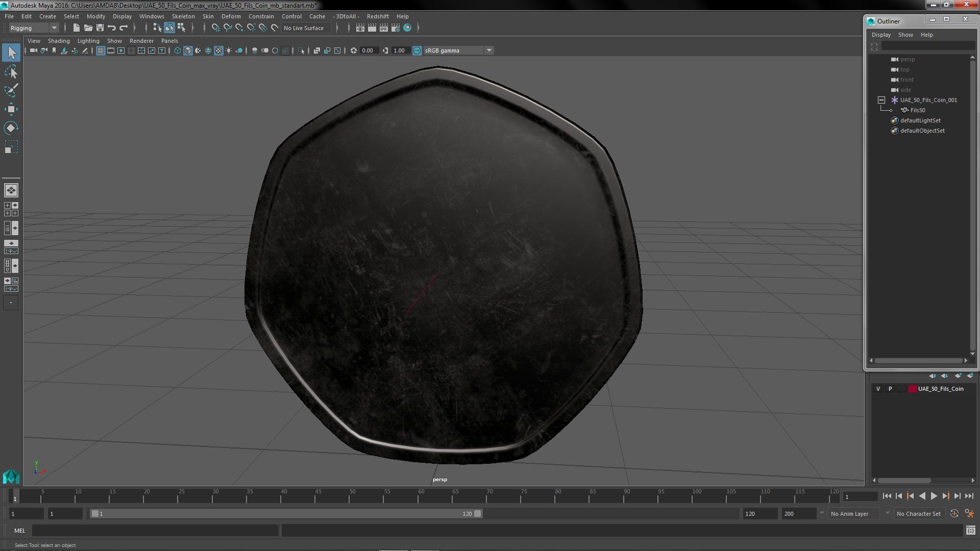Open render settings clapperboard icon
This screenshot has height=551, width=980.
[x=396, y=28]
